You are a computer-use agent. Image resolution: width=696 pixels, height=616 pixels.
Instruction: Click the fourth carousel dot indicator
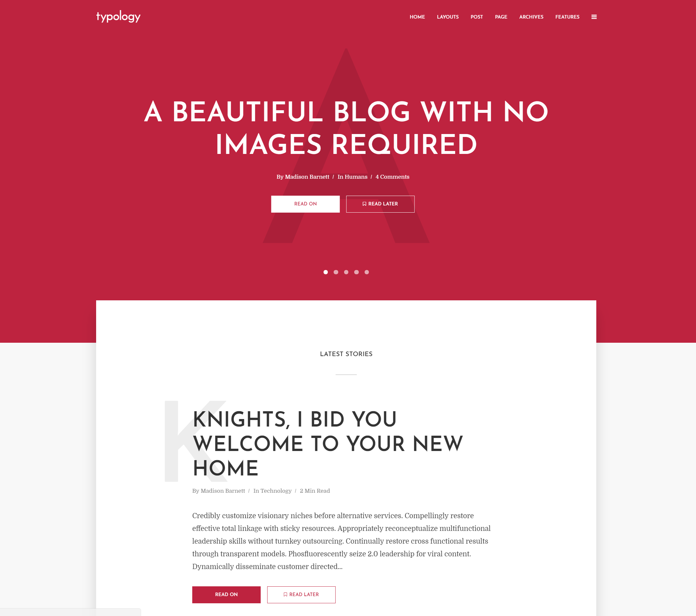tap(356, 272)
